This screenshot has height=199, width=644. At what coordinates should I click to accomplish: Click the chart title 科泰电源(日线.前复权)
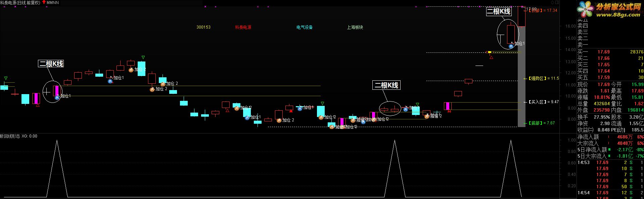point(20,2)
